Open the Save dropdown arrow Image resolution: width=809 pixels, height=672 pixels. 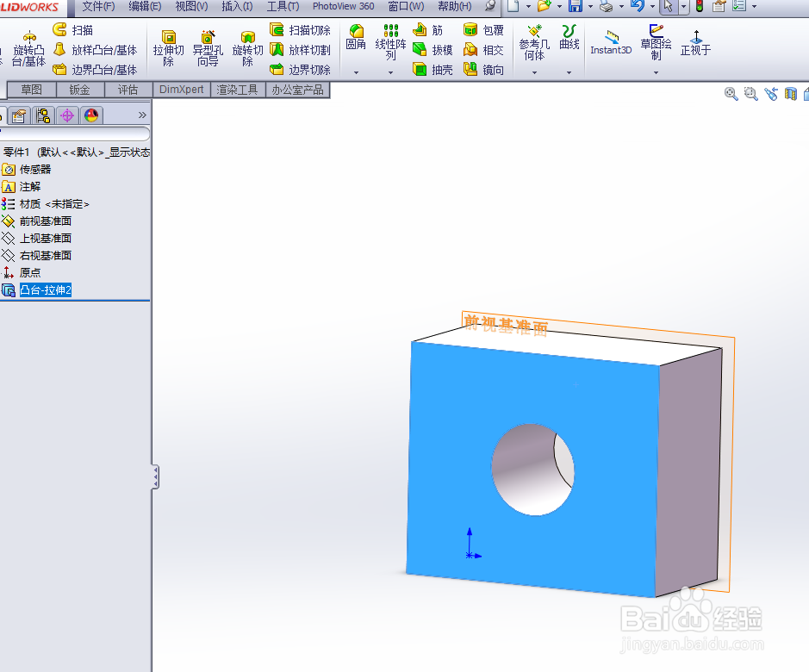tap(590, 7)
